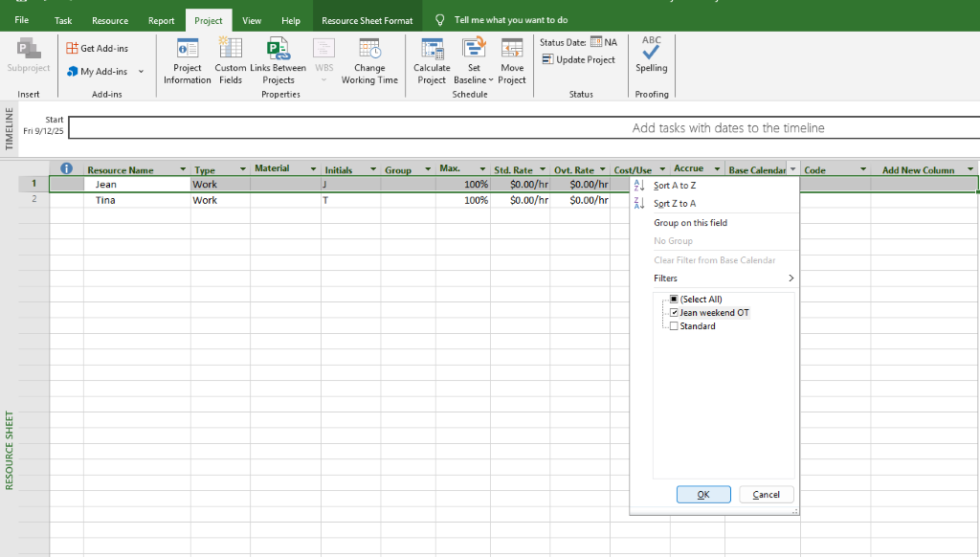The image size is (980, 557).
Task: Expand the Filters submenu
Action: coord(724,278)
